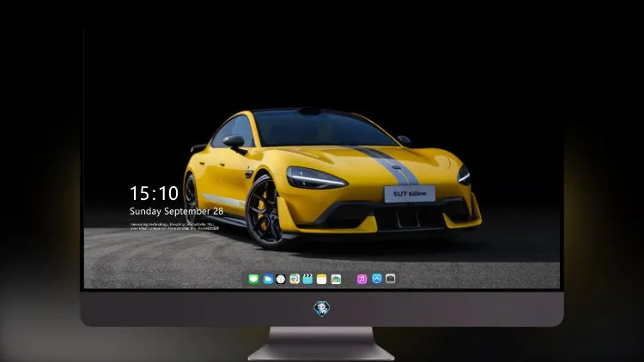Image resolution: width=644 pixels, height=362 pixels.
Task: Open the blue App Store icon
Action: 377,279
